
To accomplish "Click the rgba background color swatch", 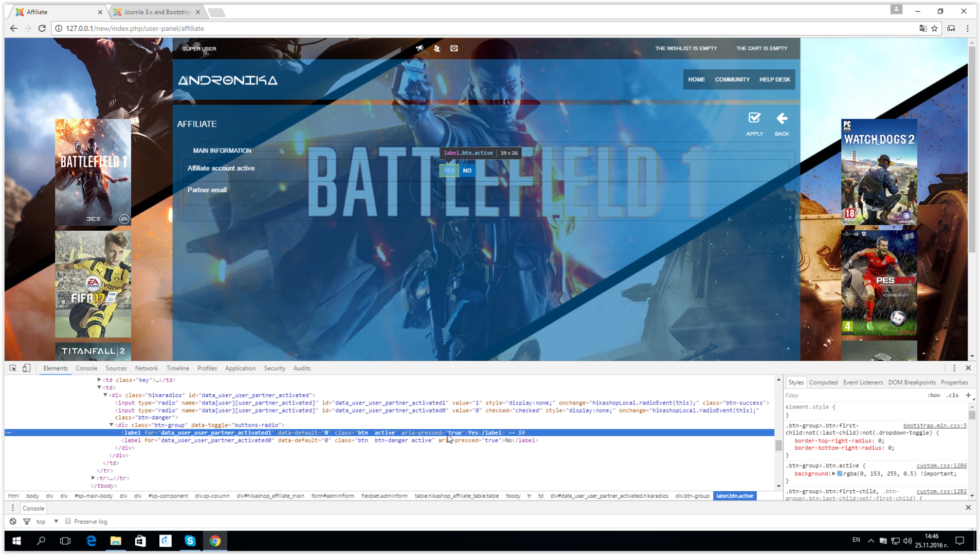I will coord(840,474).
